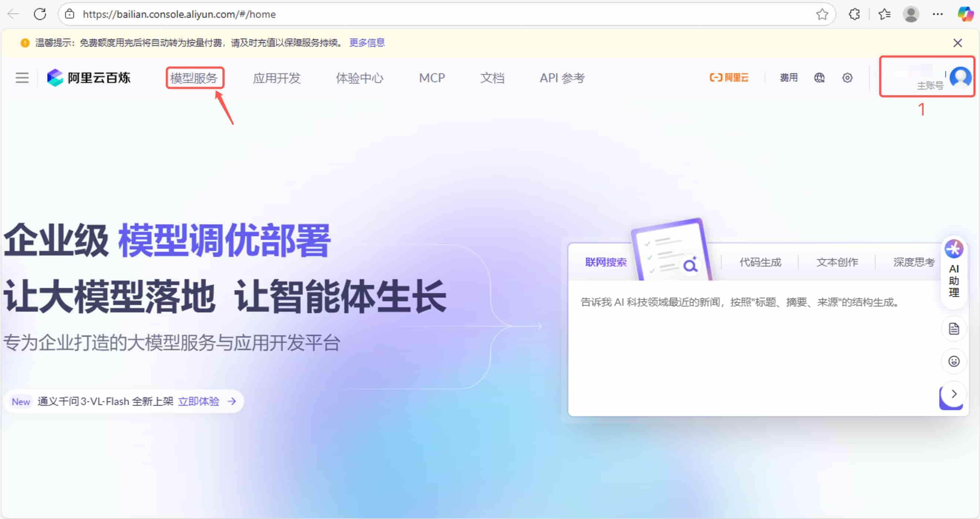Open the AI 助理 assistant panel
980x519 pixels.
coord(954,271)
